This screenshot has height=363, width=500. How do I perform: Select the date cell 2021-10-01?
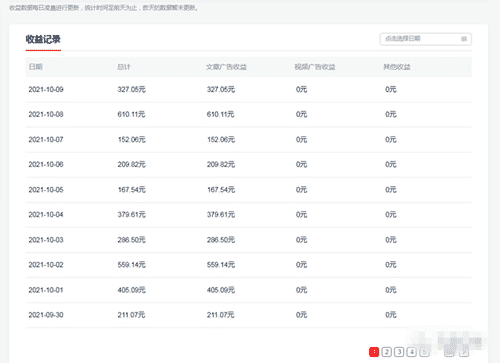click(x=46, y=290)
